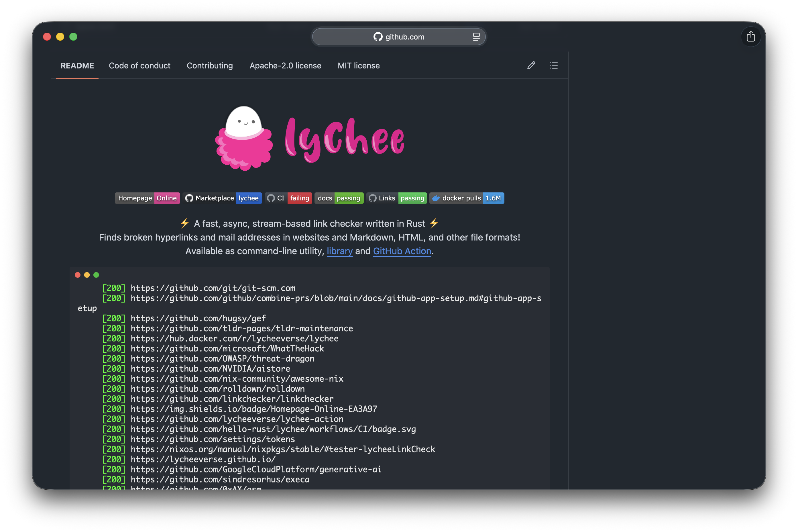Click the GitHub logo in address bar
The height and width of the screenshot is (532, 798).
378,37
